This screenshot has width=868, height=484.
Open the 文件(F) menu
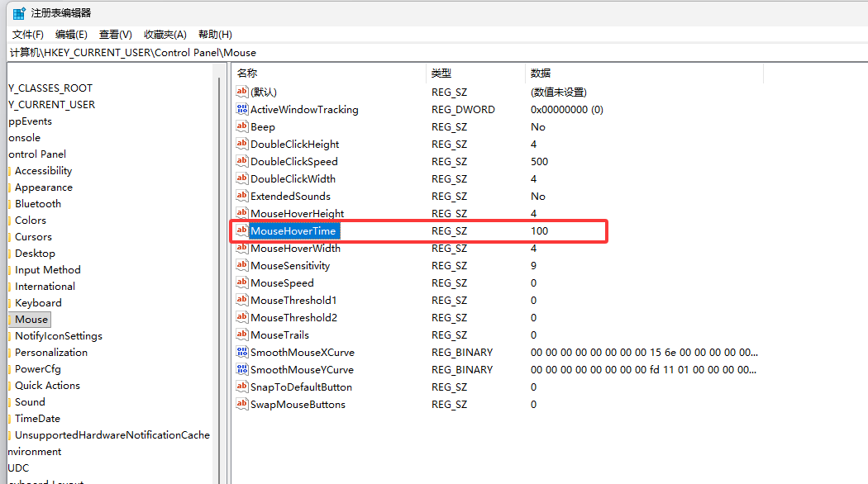(x=27, y=35)
